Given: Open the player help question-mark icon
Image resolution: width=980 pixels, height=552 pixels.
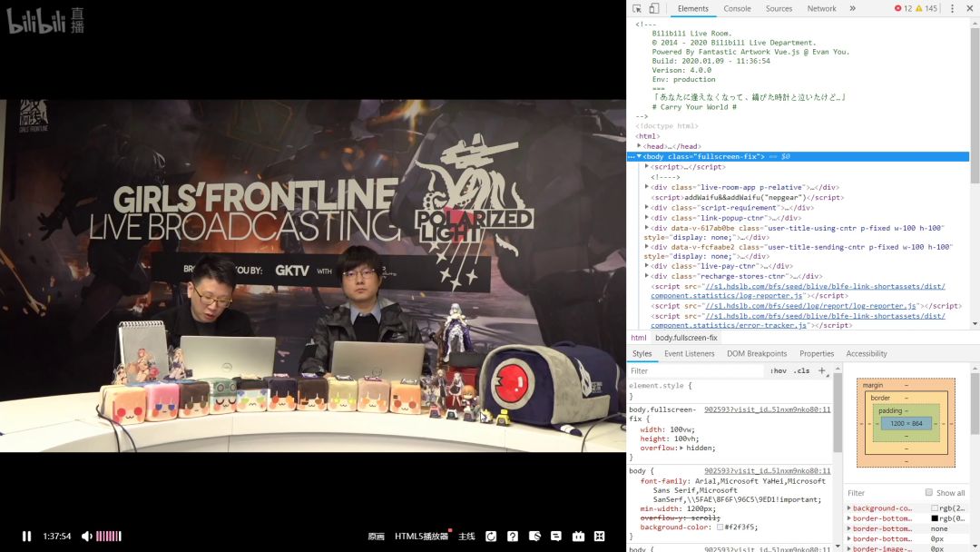Looking at the screenshot, I should [x=513, y=537].
